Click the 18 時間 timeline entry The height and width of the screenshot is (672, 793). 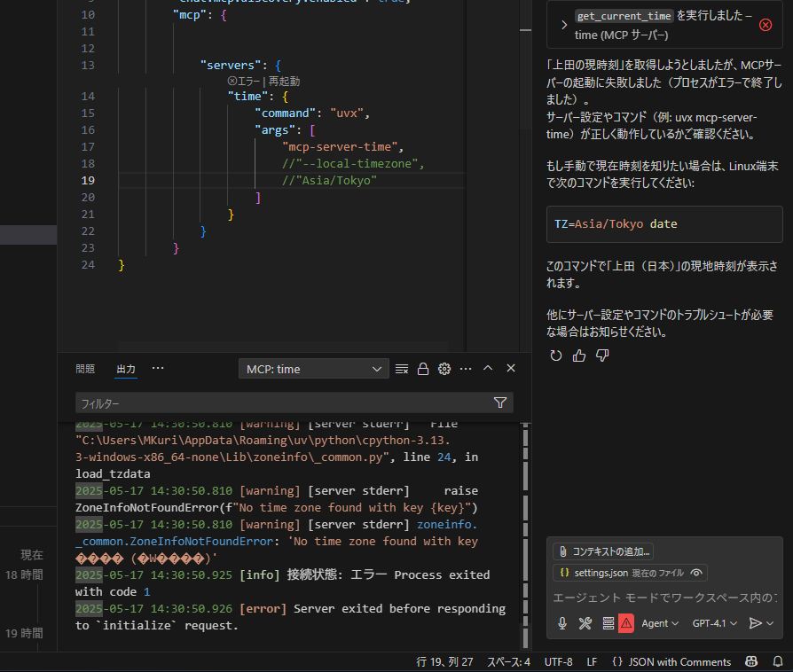(24, 574)
